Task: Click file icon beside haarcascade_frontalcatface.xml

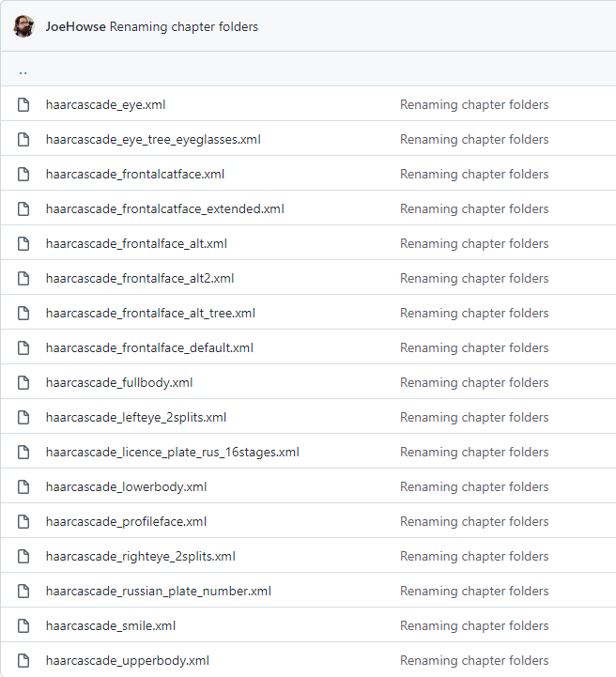Action: [x=23, y=174]
